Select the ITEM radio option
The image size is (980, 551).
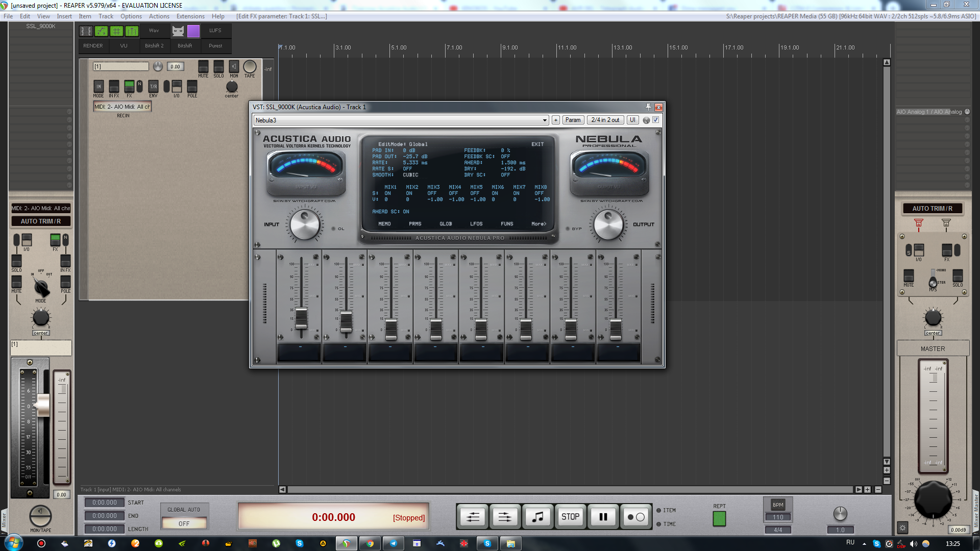[x=666, y=510]
